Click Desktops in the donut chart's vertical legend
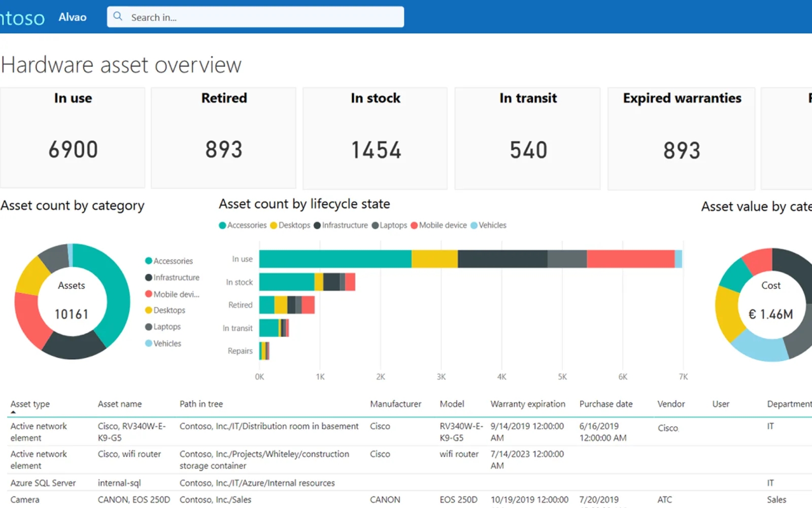Image resolution: width=812 pixels, height=508 pixels. click(x=165, y=310)
